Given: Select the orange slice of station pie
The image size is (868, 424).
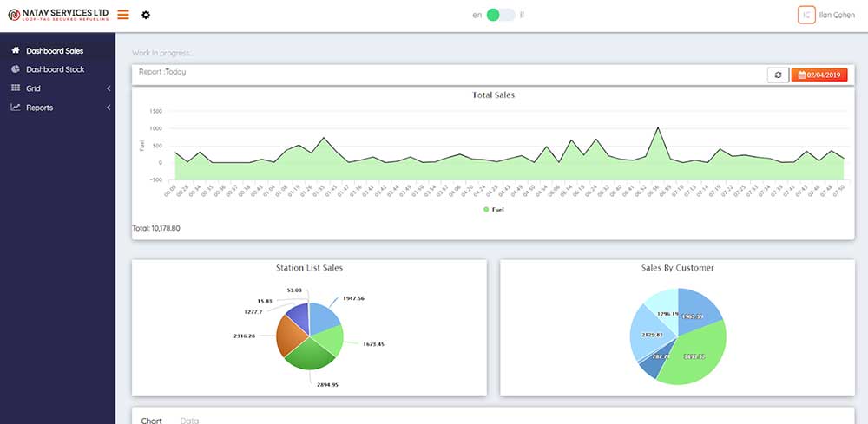Looking at the screenshot, I should pyautogui.click(x=291, y=335).
